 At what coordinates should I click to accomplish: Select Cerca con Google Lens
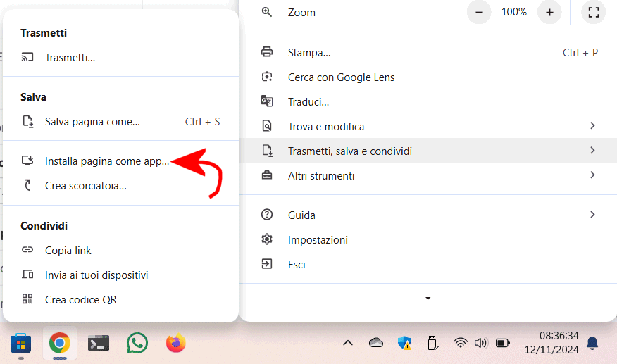click(428, 77)
